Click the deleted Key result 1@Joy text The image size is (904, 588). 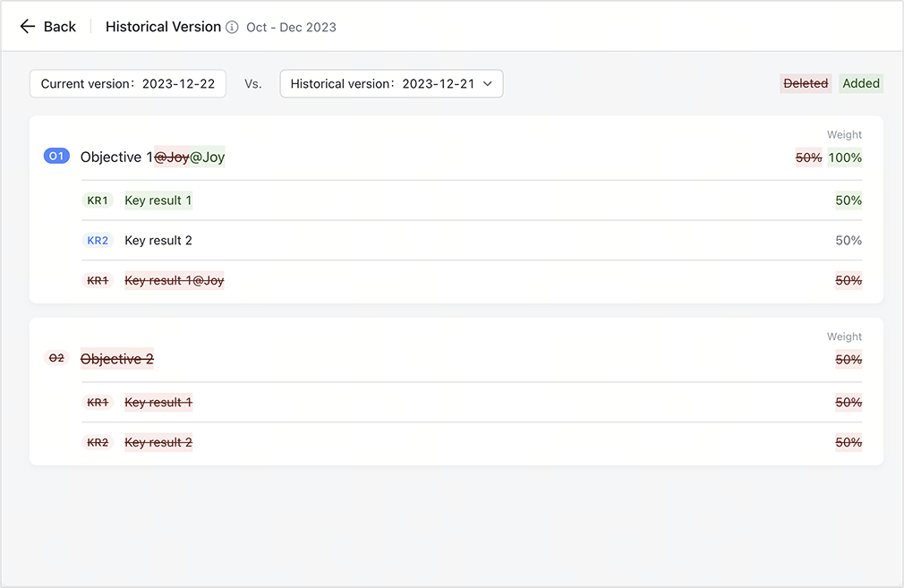(x=175, y=280)
